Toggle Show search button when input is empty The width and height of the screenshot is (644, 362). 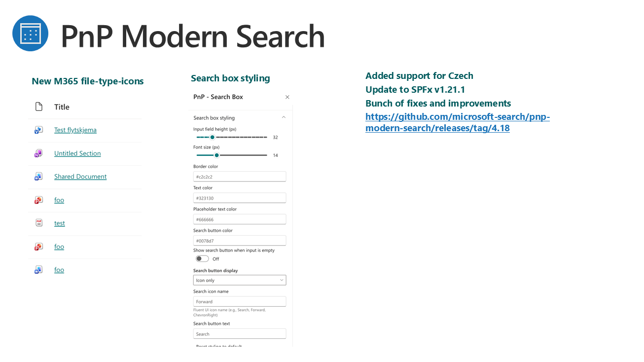[x=202, y=259]
